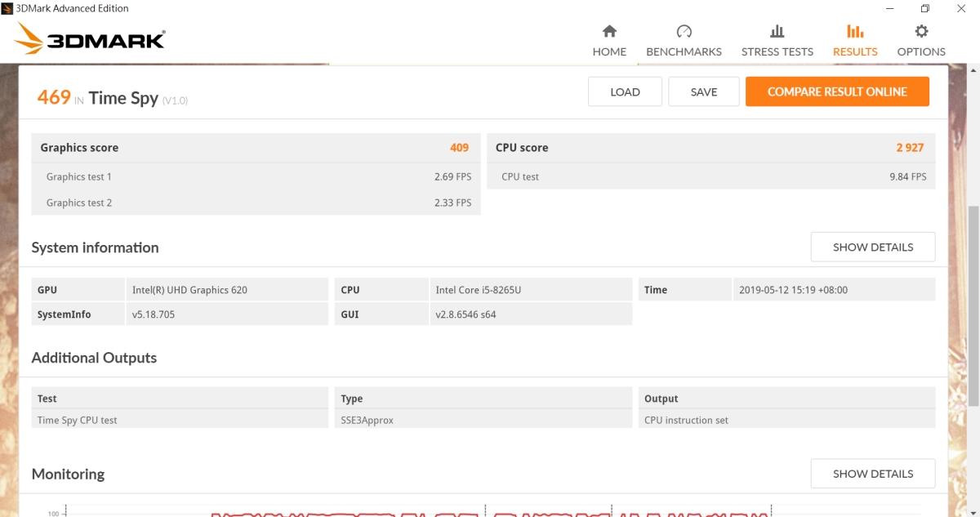Image resolution: width=980 pixels, height=517 pixels.
Task: Click the Monitoring heading
Action: click(x=68, y=474)
